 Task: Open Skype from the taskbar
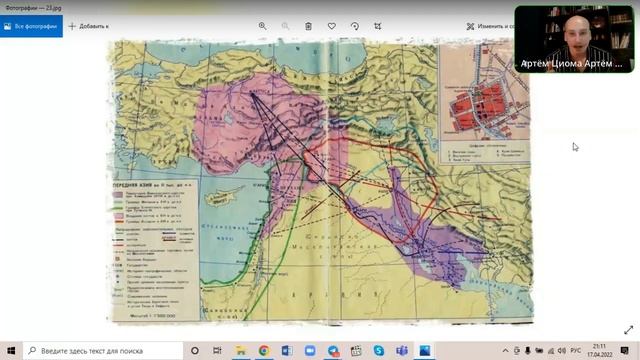point(379,351)
